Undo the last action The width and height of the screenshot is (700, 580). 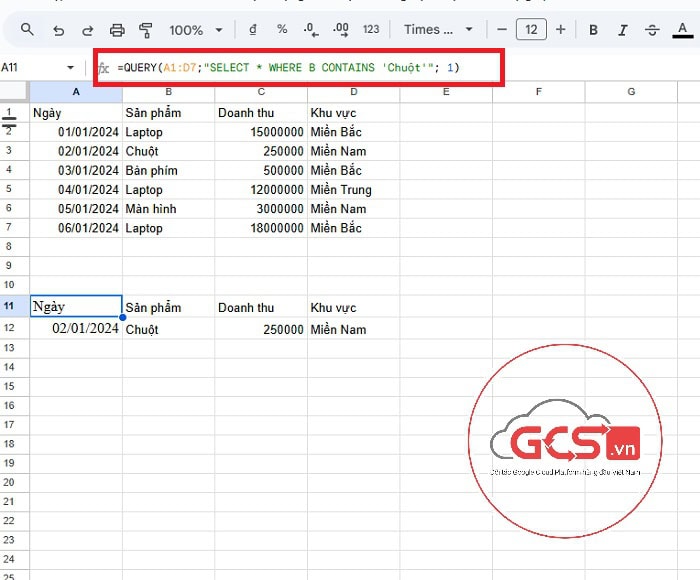pyautogui.click(x=58, y=30)
